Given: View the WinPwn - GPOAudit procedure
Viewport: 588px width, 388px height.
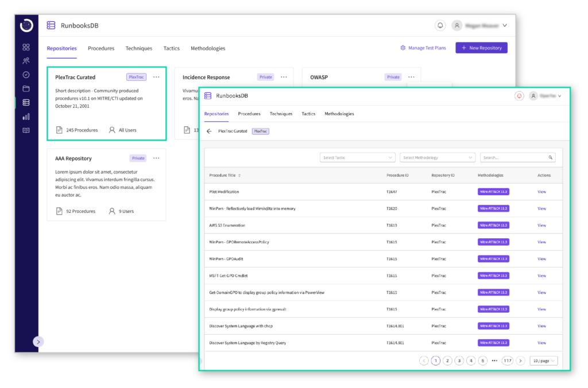Looking at the screenshot, I should pyautogui.click(x=541, y=259).
